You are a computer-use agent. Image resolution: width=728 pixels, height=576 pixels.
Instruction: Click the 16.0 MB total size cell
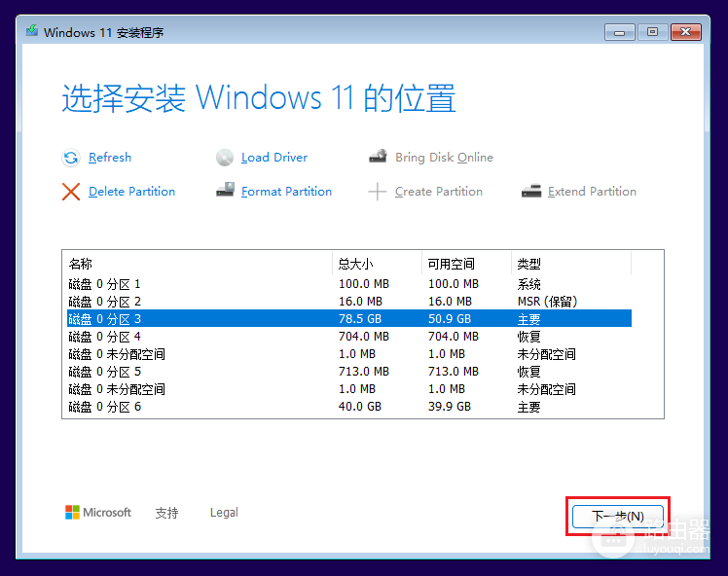point(360,302)
